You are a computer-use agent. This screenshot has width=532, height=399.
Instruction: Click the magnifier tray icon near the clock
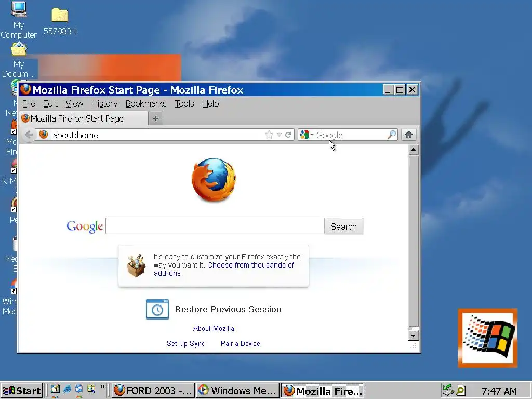click(x=460, y=390)
